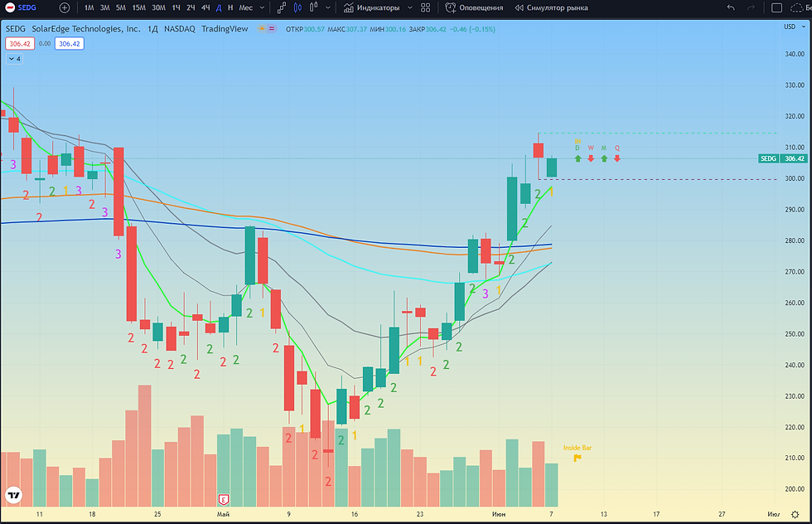812x524 pixels.
Task: Open the cloud save layout icon
Action: pyautogui.click(x=796, y=7)
